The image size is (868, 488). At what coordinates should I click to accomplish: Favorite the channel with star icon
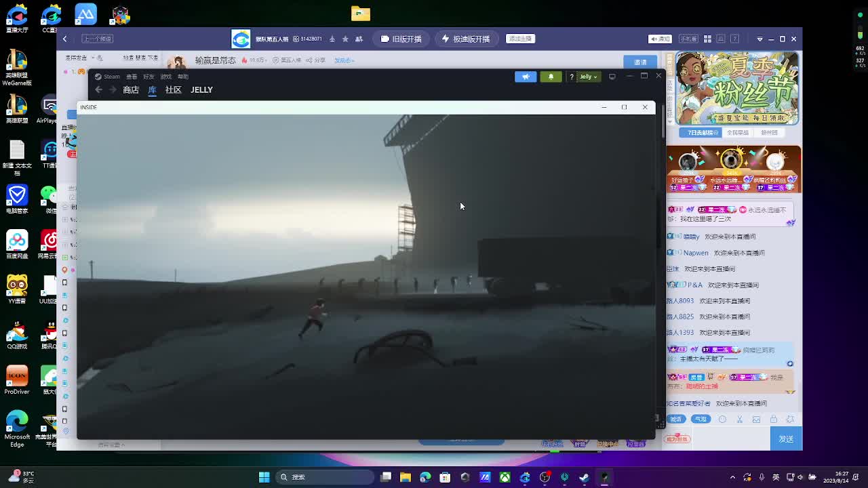tap(345, 39)
